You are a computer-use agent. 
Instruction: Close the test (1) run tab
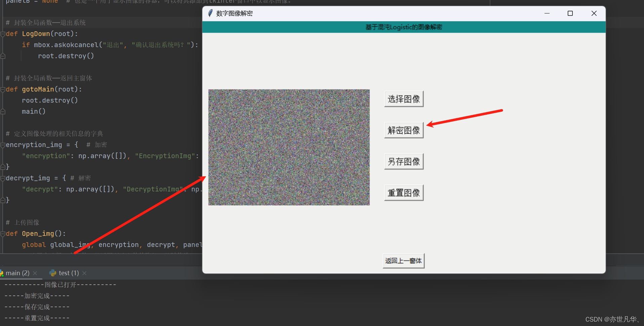[x=84, y=273]
